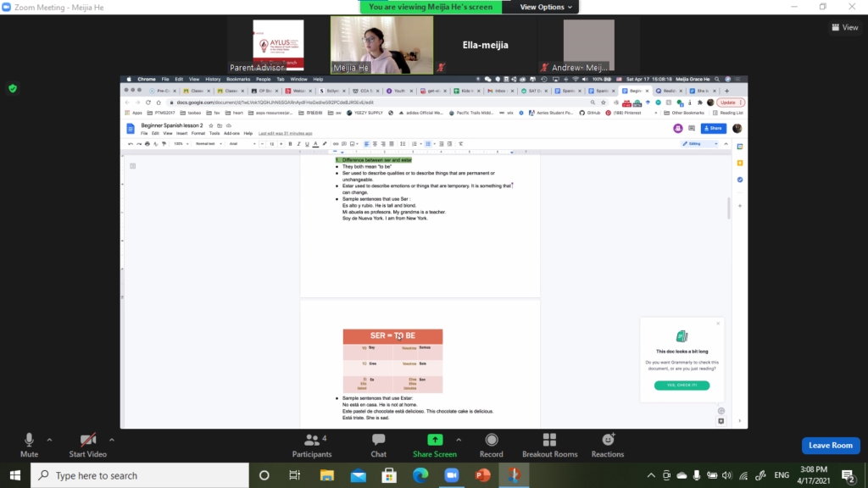This screenshot has height=488, width=868.
Task: Open Google Tasks side panel icon
Action: tap(740, 180)
